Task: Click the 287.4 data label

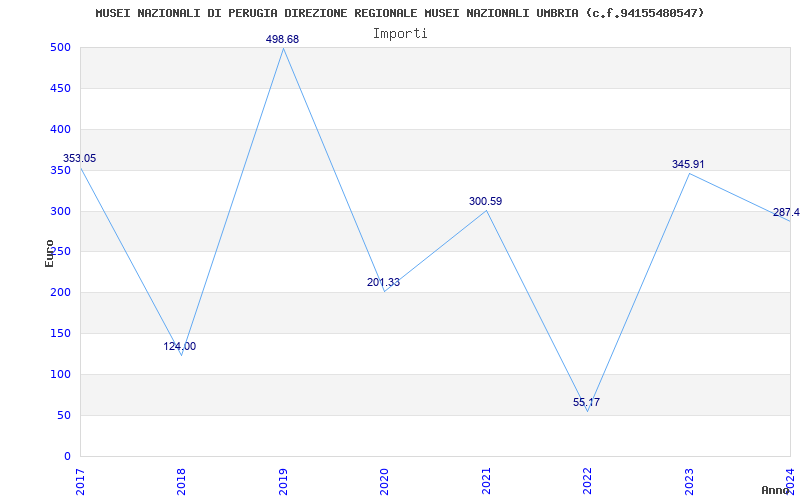Action: 786,212
